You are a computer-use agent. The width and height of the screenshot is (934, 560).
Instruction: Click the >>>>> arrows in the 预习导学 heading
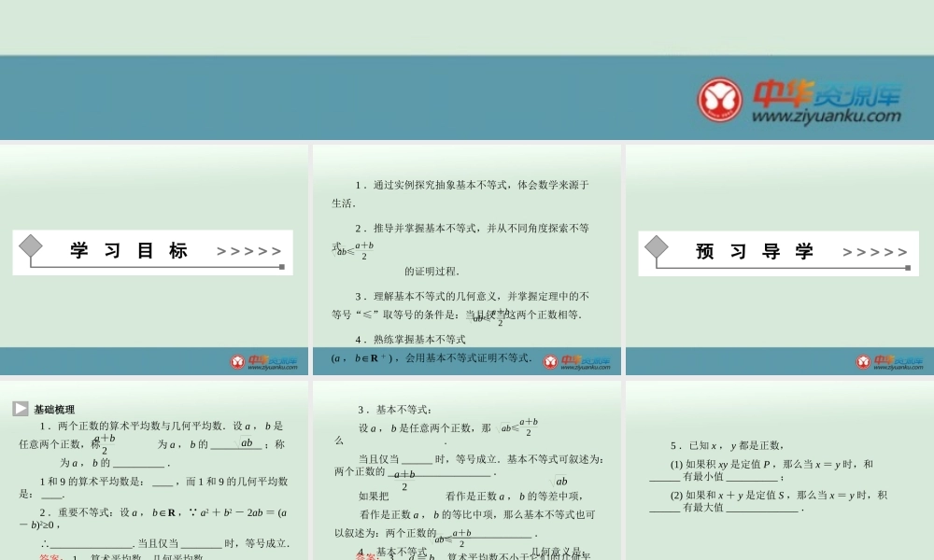click(x=875, y=252)
